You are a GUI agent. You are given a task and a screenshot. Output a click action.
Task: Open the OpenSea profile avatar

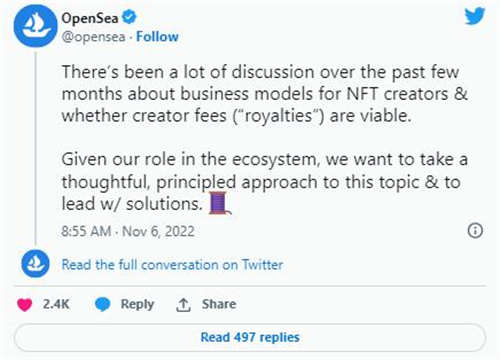[x=35, y=26]
